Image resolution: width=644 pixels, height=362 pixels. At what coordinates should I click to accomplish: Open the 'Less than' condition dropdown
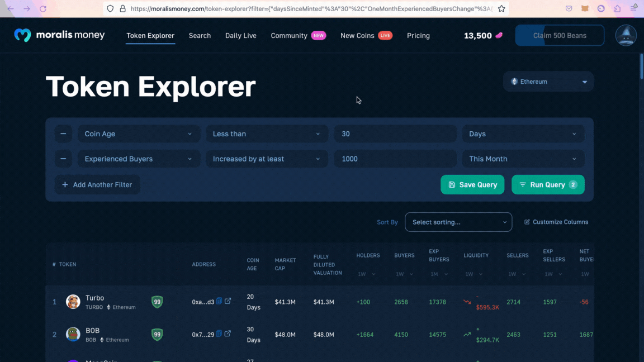click(x=267, y=134)
